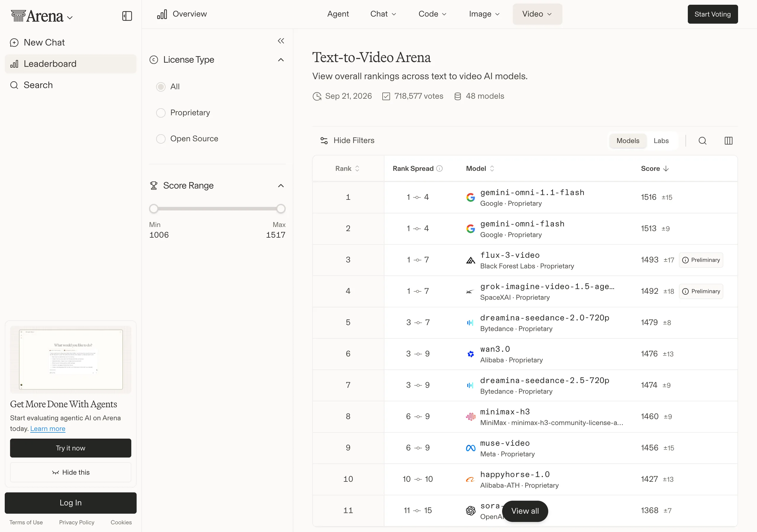Click the Log In button

coord(71,503)
